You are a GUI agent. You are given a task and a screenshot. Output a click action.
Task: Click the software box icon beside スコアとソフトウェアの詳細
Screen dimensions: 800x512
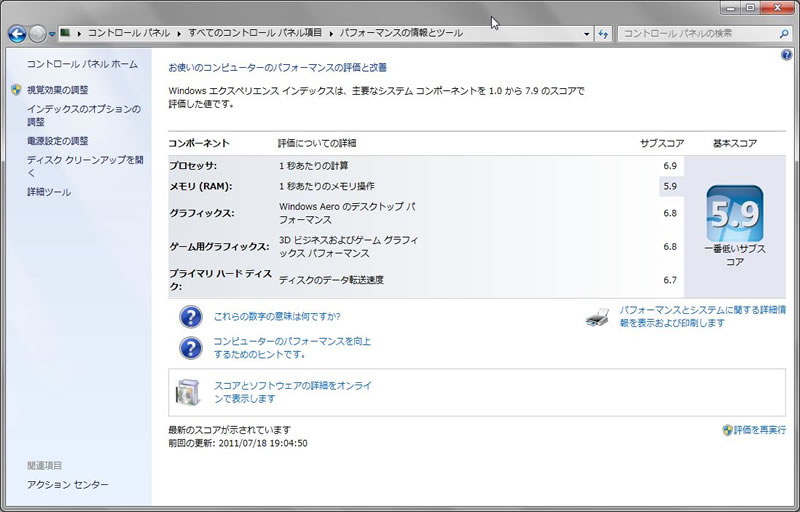[190, 391]
